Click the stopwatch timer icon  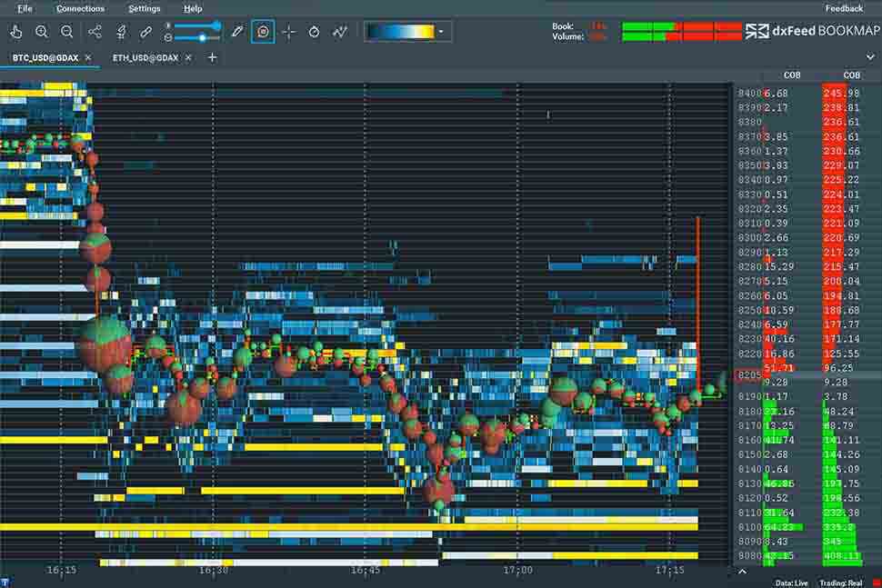click(314, 32)
